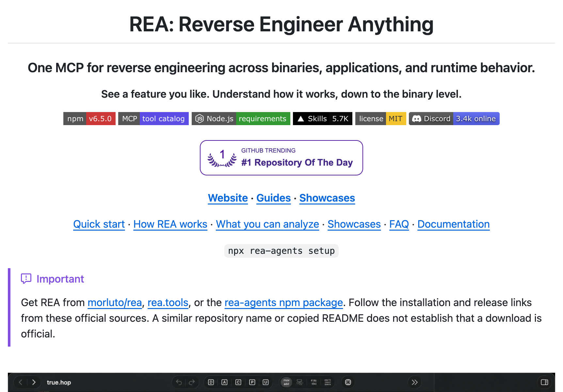Go forward with the right chevron

(34, 382)
